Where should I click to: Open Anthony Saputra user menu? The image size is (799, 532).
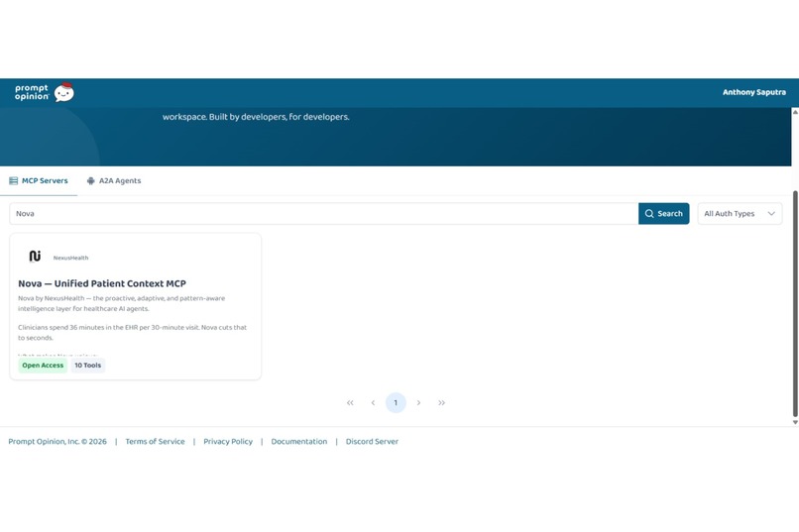click(x=753, y=92)
